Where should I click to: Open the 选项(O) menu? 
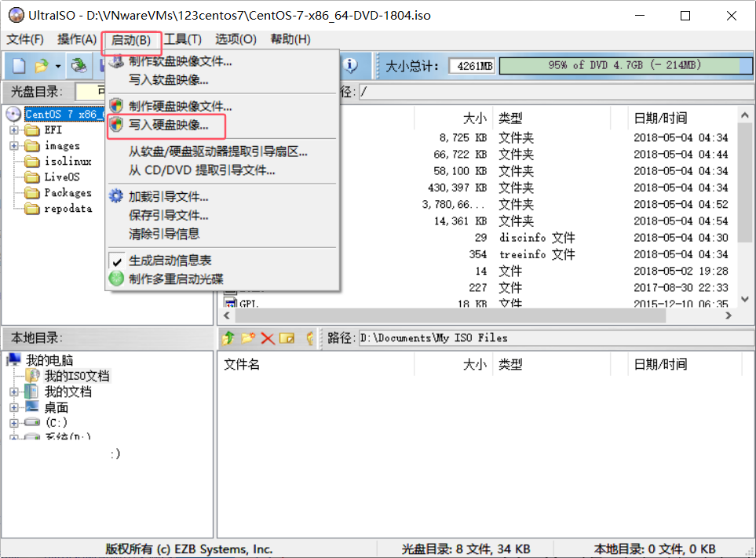pos(236,39)
